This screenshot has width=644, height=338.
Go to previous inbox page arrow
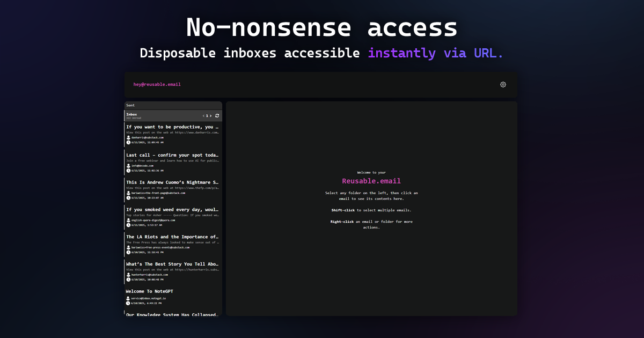(203, 116)
